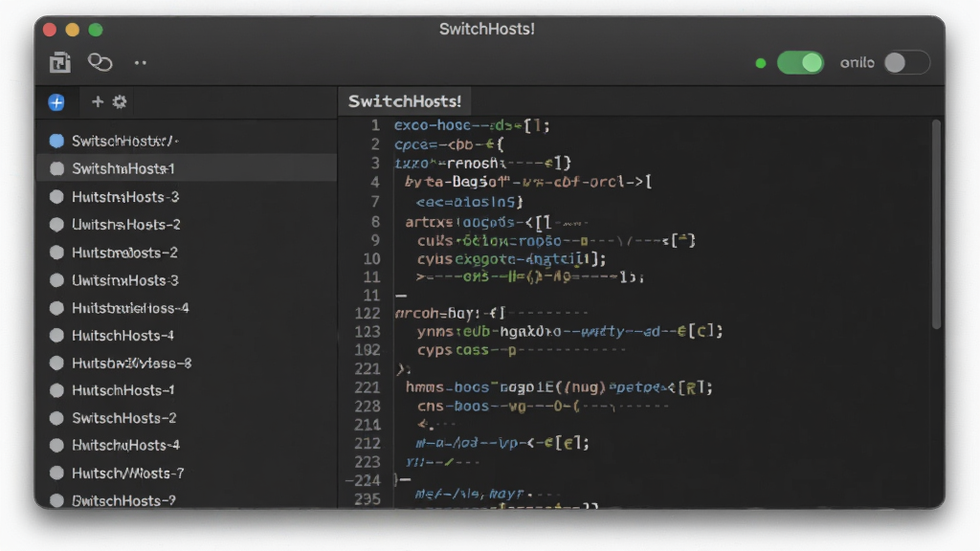
Task: Click the plain plus add icon beside the gear
Action: [x=98, y=101]
